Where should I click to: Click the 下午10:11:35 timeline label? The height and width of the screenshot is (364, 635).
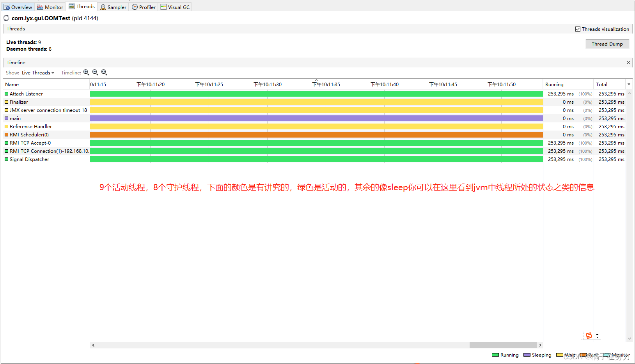point(326,85)
